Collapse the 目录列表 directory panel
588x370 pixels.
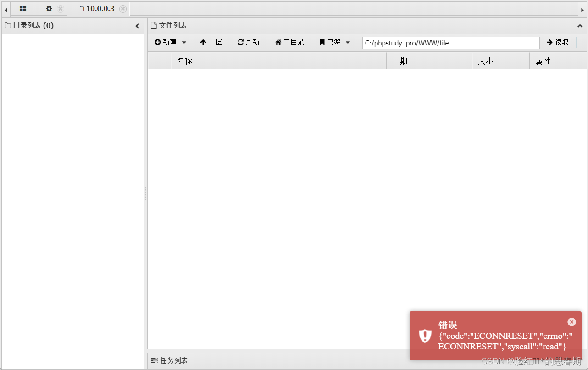coord(137,26)
